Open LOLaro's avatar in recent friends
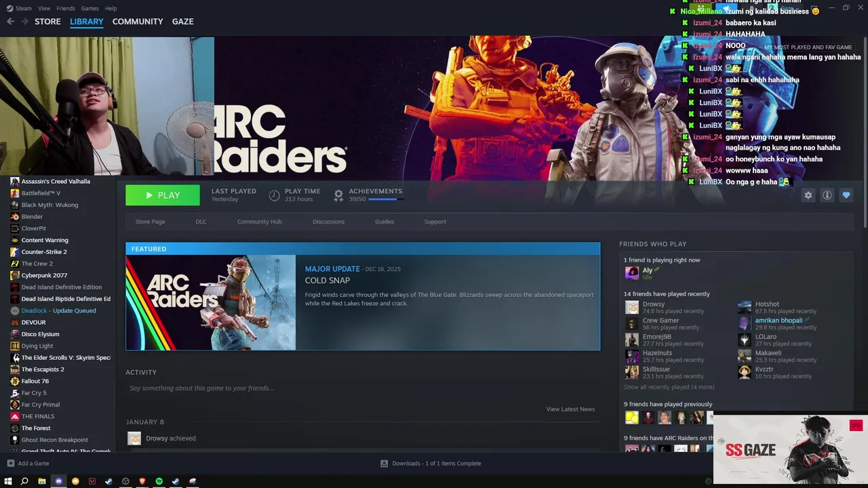Screen dimensions: 868x488 [745, 340]
